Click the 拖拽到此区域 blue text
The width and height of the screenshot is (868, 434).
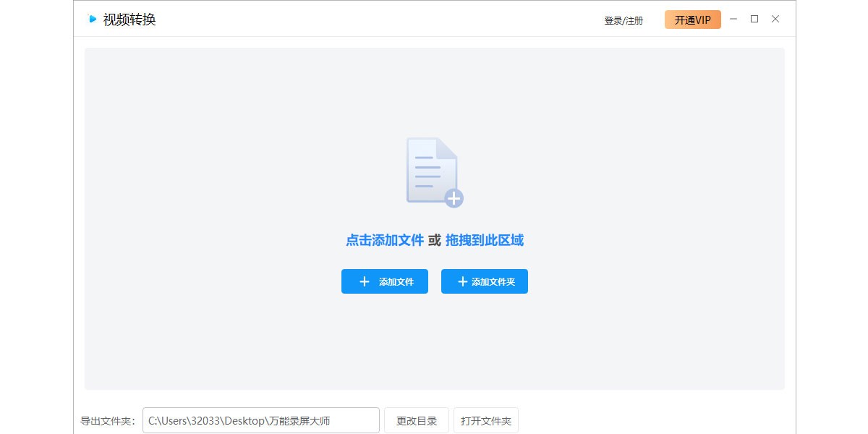pyautogui.click(x=484, y=240)
